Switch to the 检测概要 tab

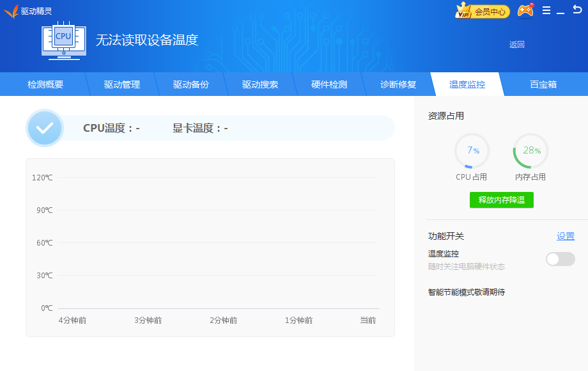(x=45, y=84)
